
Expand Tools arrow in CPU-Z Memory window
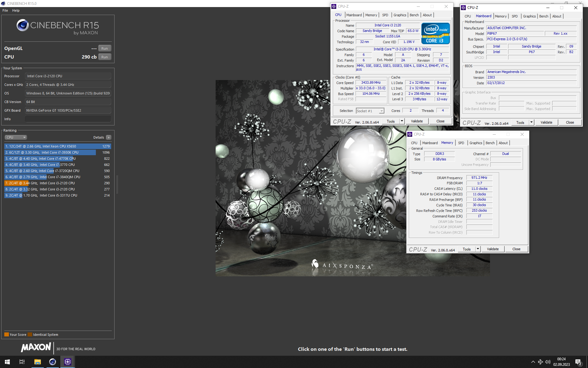tap(478, 249)
